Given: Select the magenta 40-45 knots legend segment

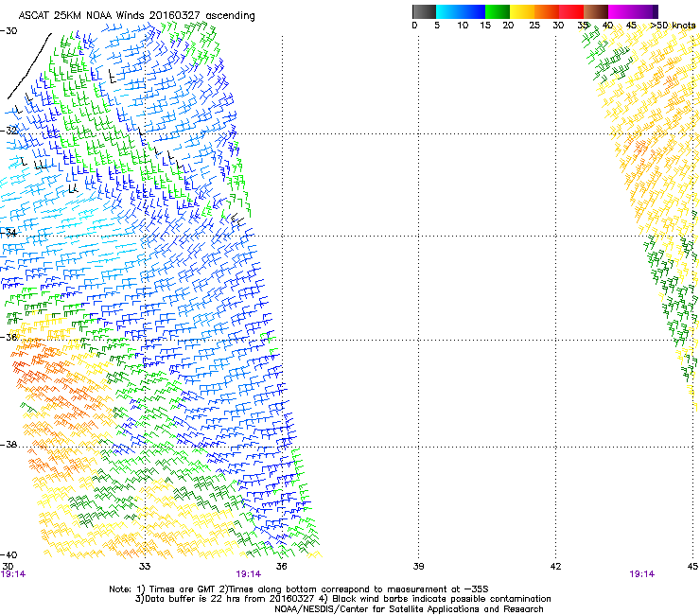Looking at the screenshot, I should (621, 11).
